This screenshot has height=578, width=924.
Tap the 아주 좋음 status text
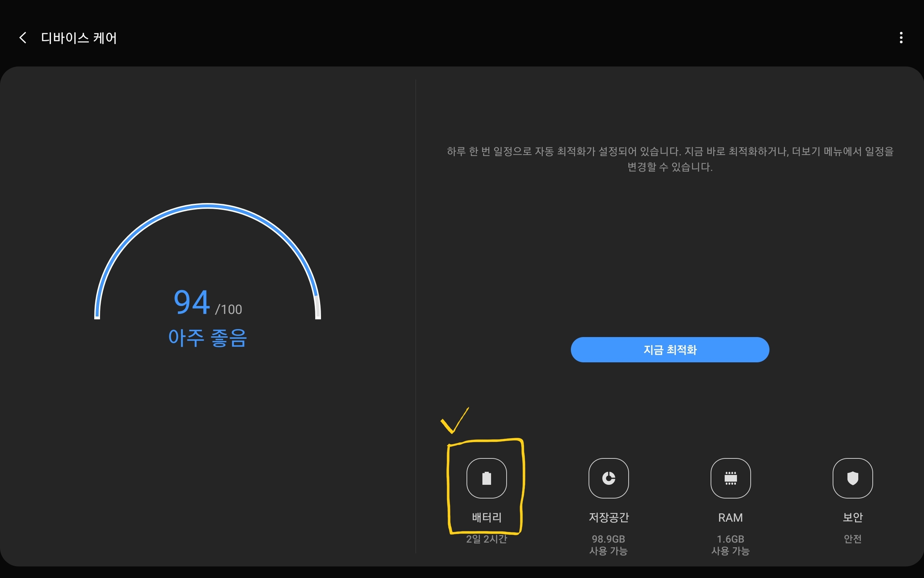[207, 338]
